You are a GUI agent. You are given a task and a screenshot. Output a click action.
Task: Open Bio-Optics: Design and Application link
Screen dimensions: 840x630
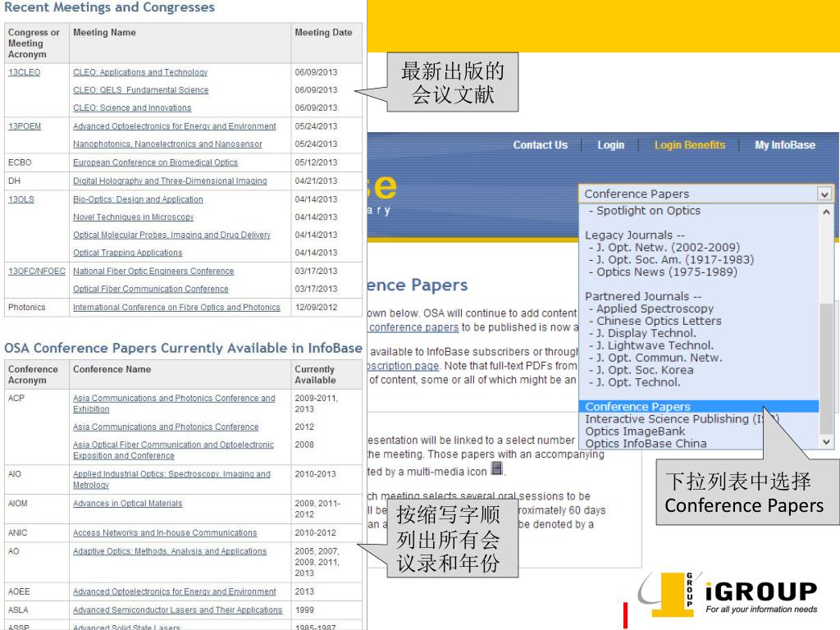[138, 199]
